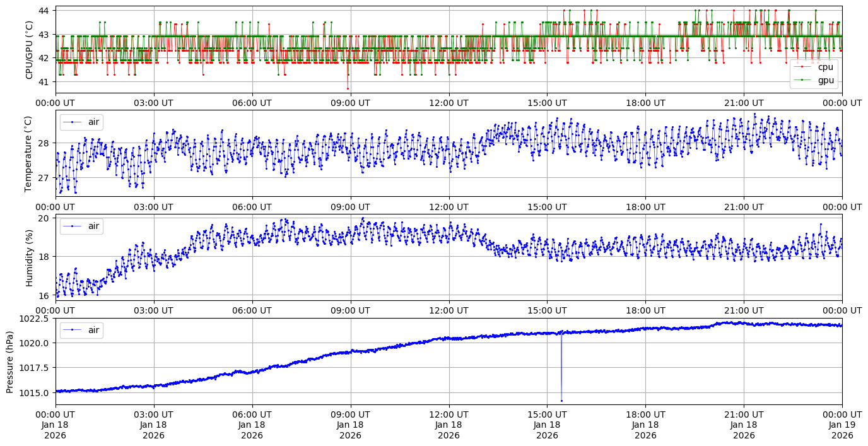Click 09:00 UT tick below the CPU/GPU plot
Image resolution: width=868 pixels, height=446 pixels.
350,103
